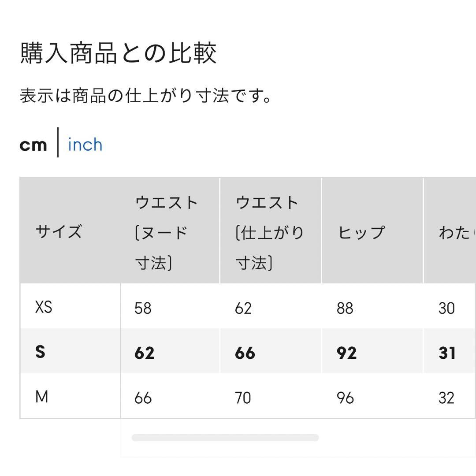Click M hip value 96
476x476 pixels.
pyautogui.click(x=345, y=398)
